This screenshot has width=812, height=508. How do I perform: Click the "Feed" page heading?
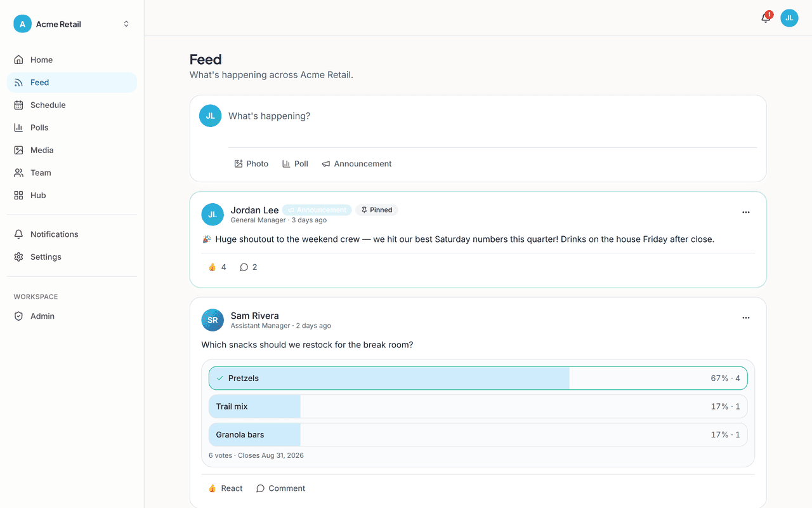pyautogui.click(x=206, y=60)
